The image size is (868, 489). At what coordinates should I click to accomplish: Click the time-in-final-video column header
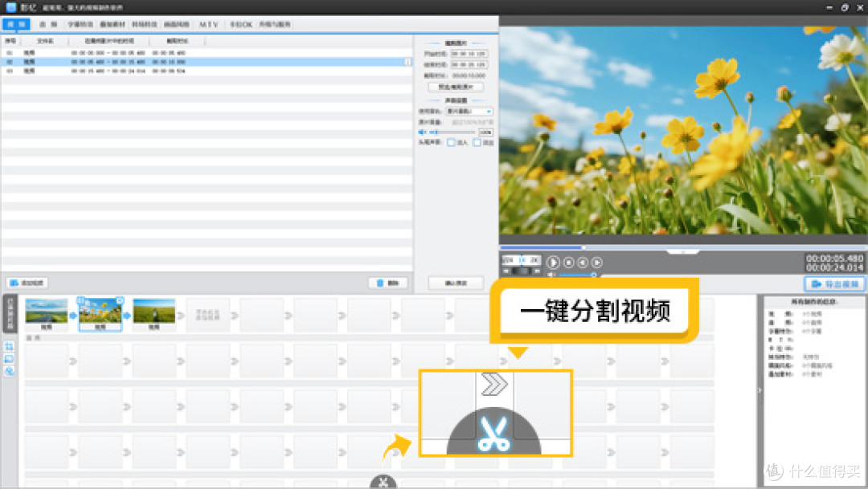109,41
